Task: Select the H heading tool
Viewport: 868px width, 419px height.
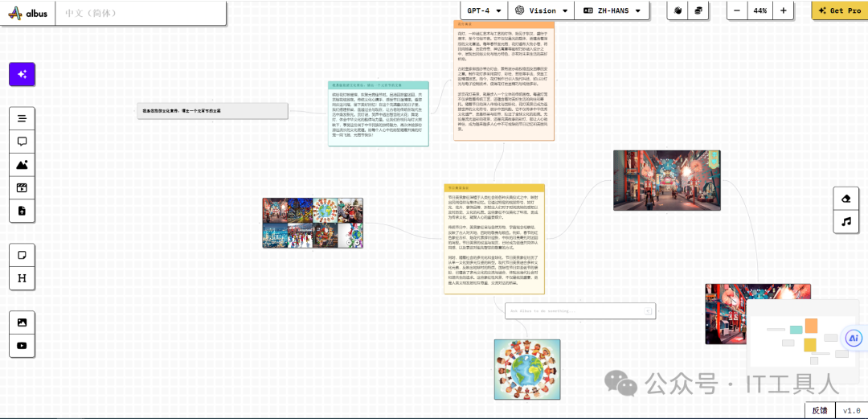Action: click(x=23, y=278)
